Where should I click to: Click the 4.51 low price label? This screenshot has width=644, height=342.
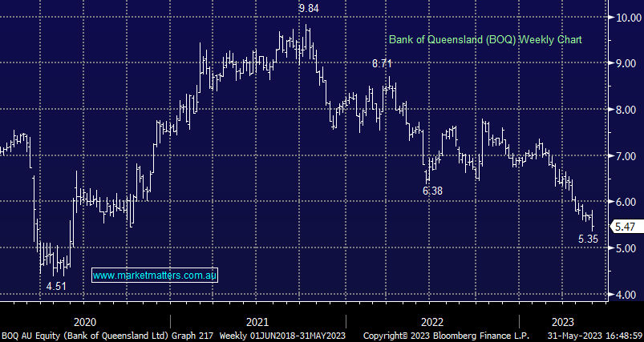pyautogui.click(x=55, y=285)
